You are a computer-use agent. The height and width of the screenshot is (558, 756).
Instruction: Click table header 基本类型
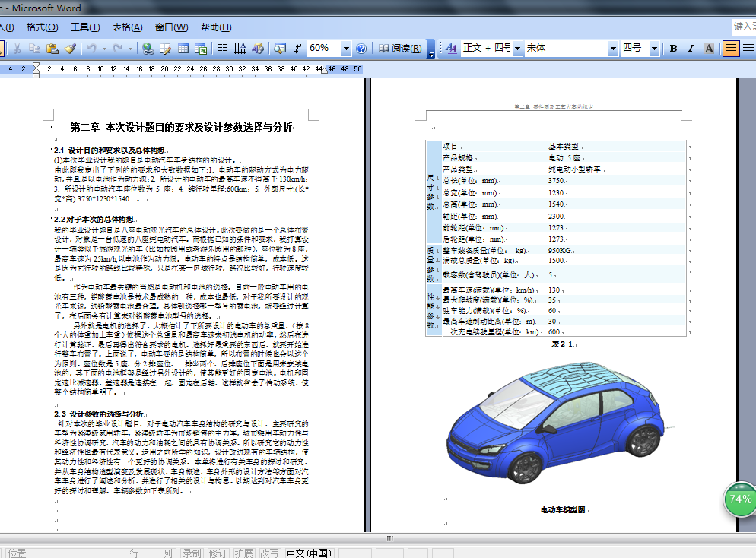click(563, 146)
